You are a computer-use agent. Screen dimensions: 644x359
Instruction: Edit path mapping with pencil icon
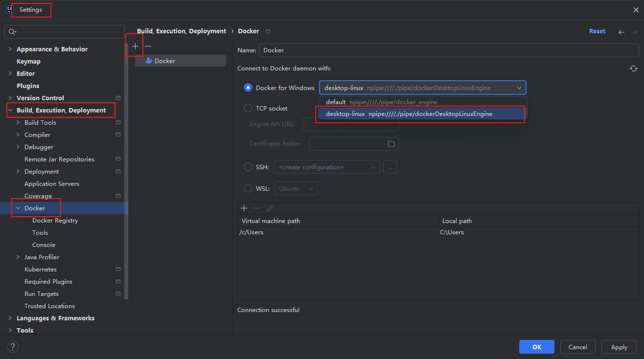270,208
